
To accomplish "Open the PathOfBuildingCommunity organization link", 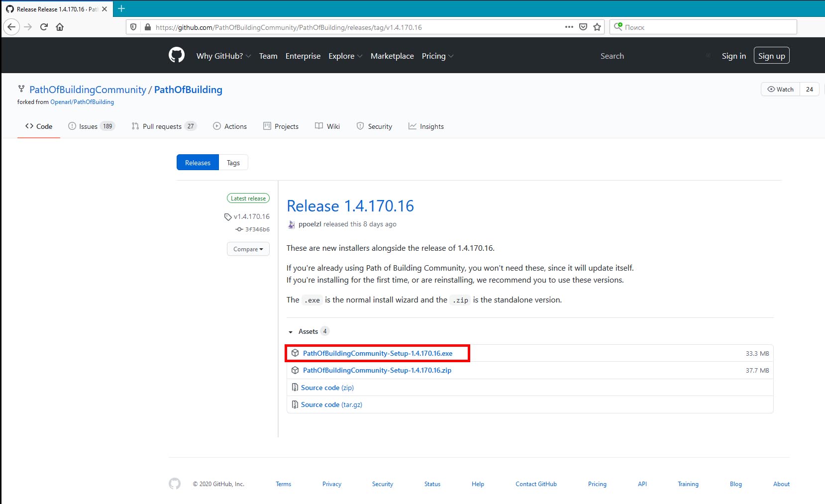I will 88,90.
